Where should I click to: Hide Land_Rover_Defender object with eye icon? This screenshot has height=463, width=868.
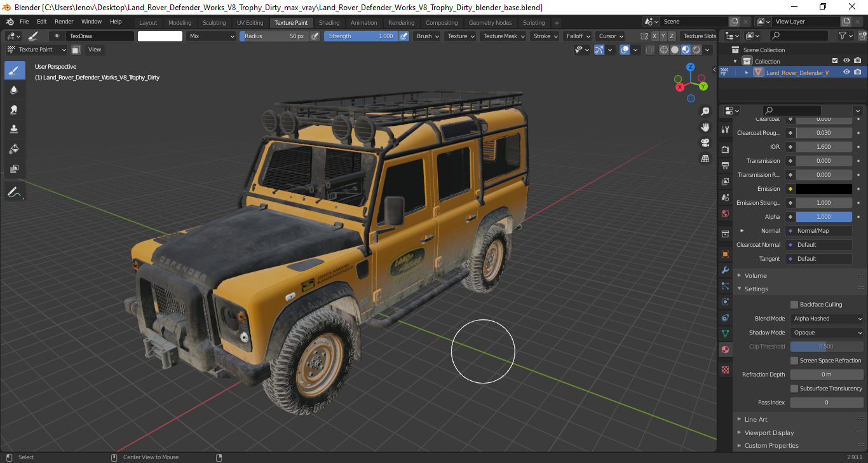point(846,73)
